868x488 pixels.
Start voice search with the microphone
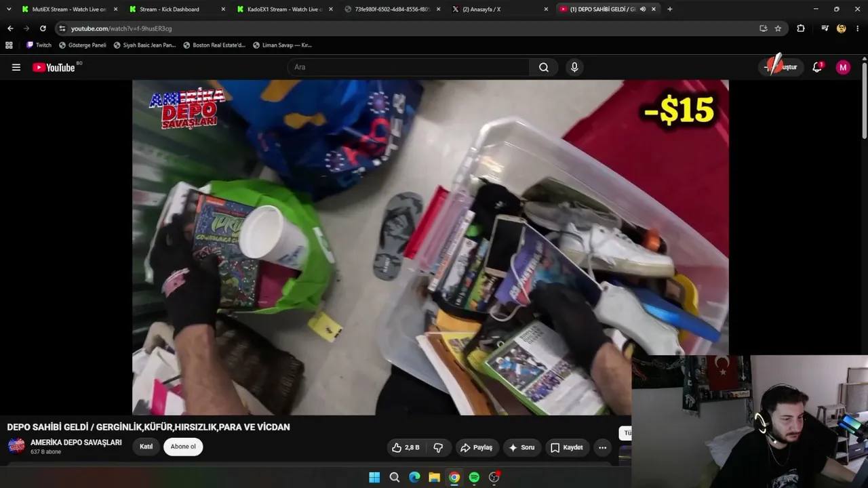click(x=574, y=67)
